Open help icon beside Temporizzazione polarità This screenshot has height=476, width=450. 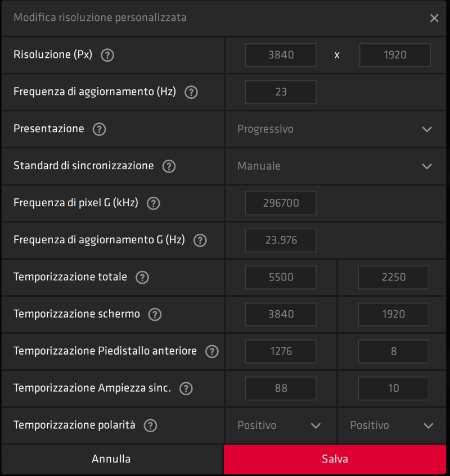[x=150, y=425]
